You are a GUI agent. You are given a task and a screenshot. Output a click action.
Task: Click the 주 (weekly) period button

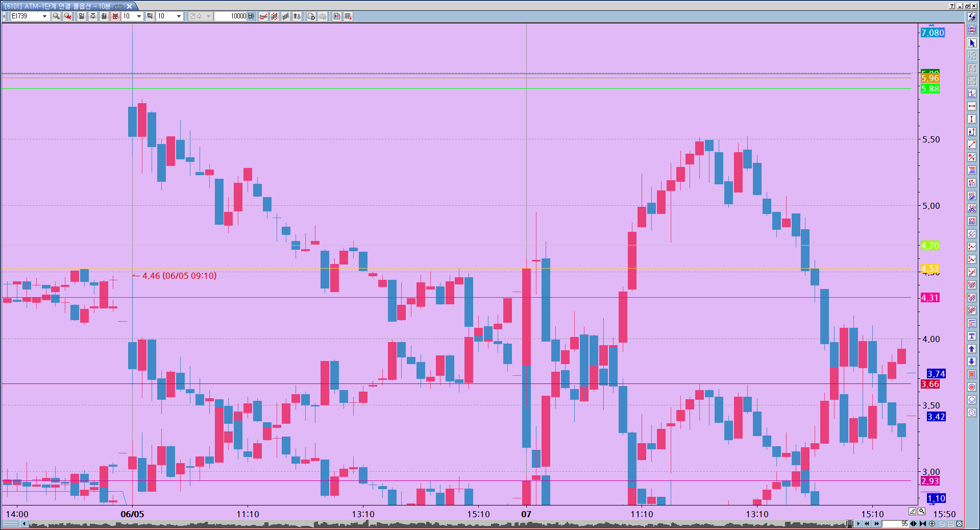pyautogui.click(x=93, y=16)
